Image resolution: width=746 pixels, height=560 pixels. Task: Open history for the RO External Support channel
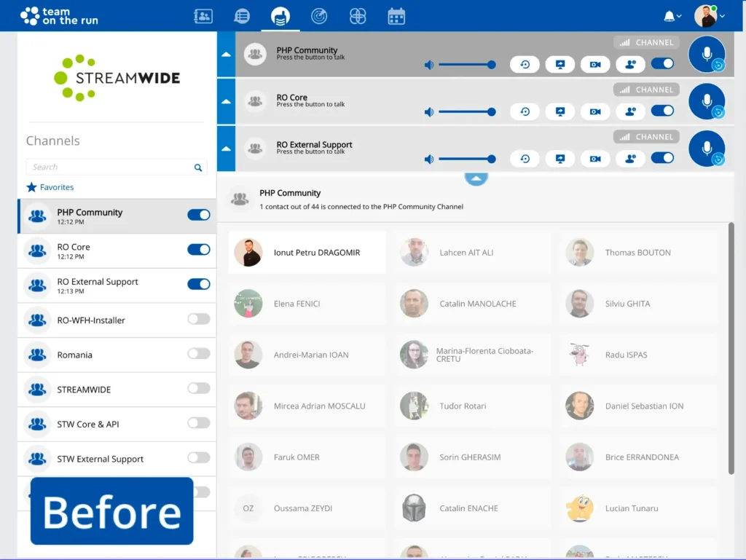[525, 158]
